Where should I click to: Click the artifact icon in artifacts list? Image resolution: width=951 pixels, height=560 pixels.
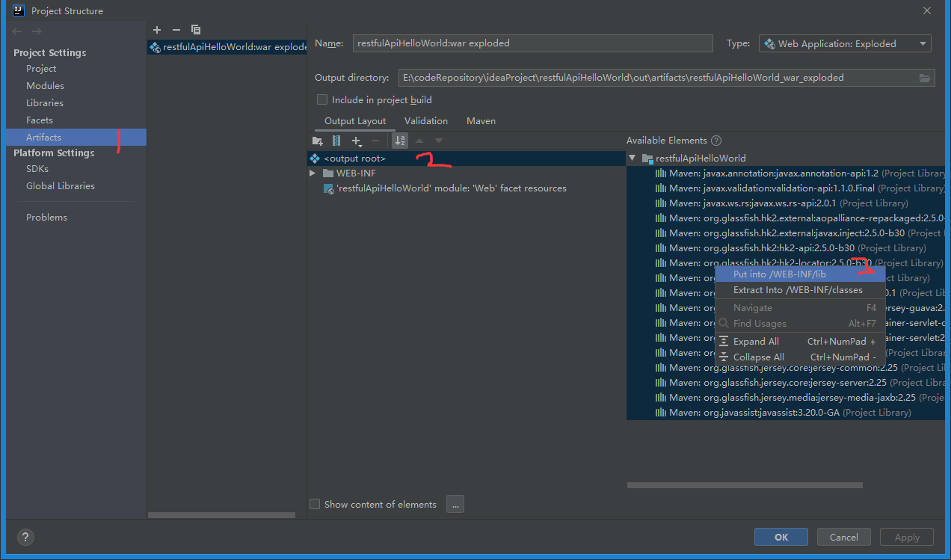coord(155,47)
